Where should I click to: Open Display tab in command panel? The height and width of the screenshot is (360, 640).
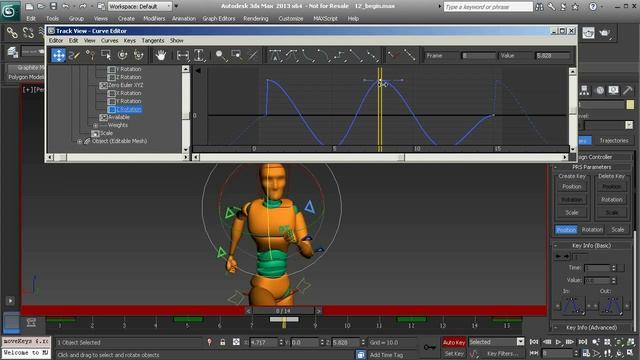pos(613,90)
